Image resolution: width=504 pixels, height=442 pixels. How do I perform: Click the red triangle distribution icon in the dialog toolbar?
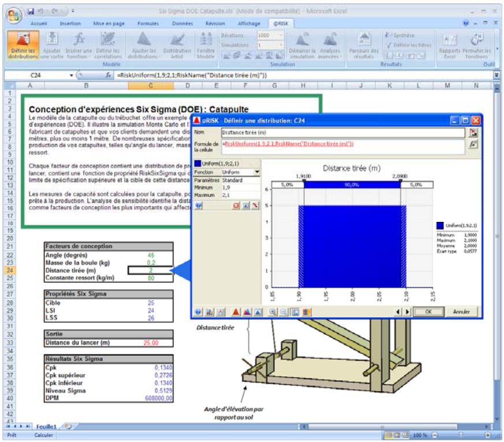236,312
